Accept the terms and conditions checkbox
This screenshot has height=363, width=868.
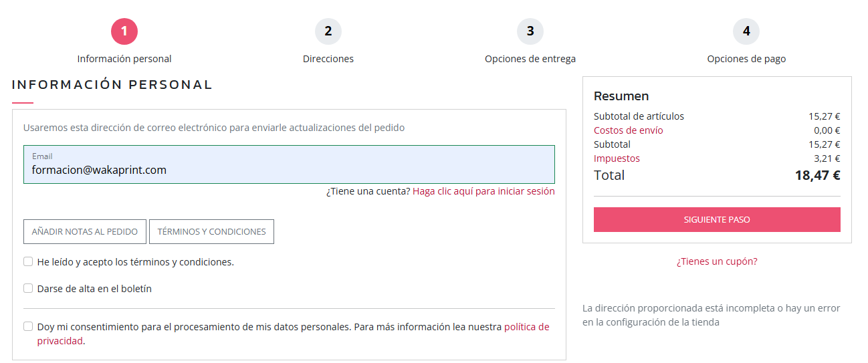pos(28,262)
